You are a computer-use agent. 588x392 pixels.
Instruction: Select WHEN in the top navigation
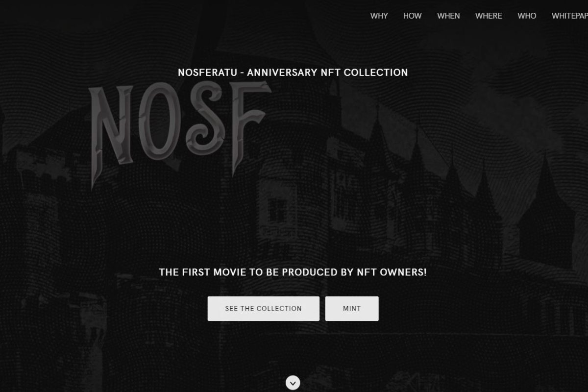pos(448,16)
